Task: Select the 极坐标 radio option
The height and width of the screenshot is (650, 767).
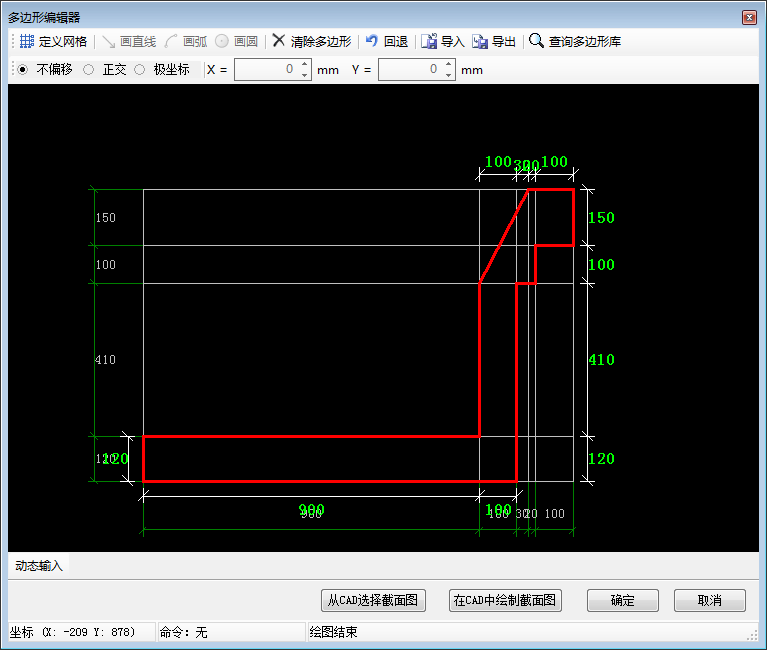Action: click(139, 70)
